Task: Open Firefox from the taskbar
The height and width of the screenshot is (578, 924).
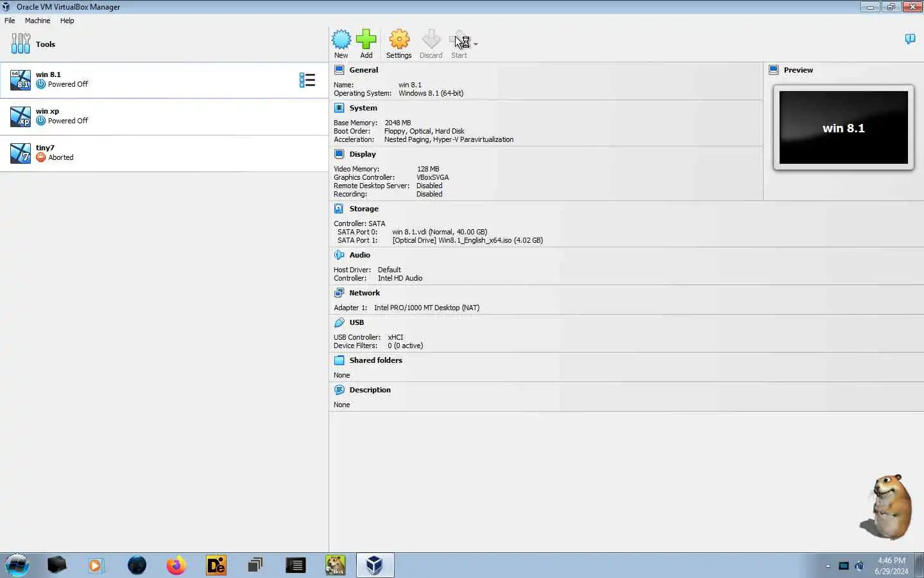Action: 176,565
